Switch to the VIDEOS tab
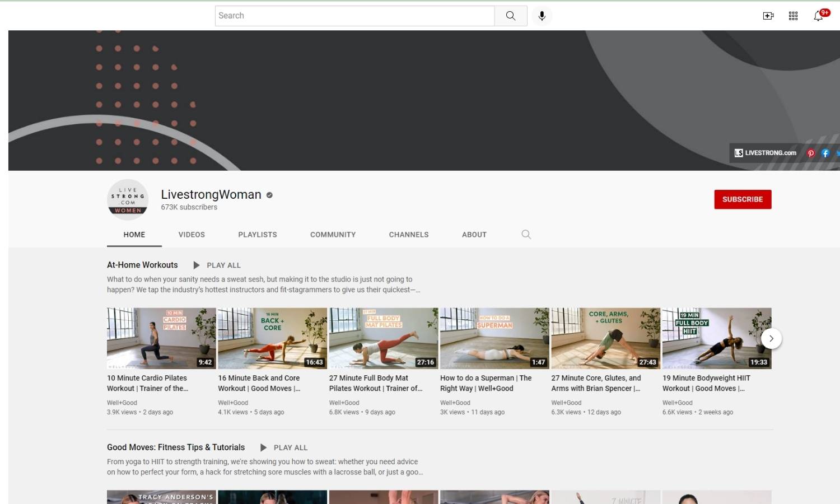The width and height of the screenshot is (840, 504). click(192, 235)
